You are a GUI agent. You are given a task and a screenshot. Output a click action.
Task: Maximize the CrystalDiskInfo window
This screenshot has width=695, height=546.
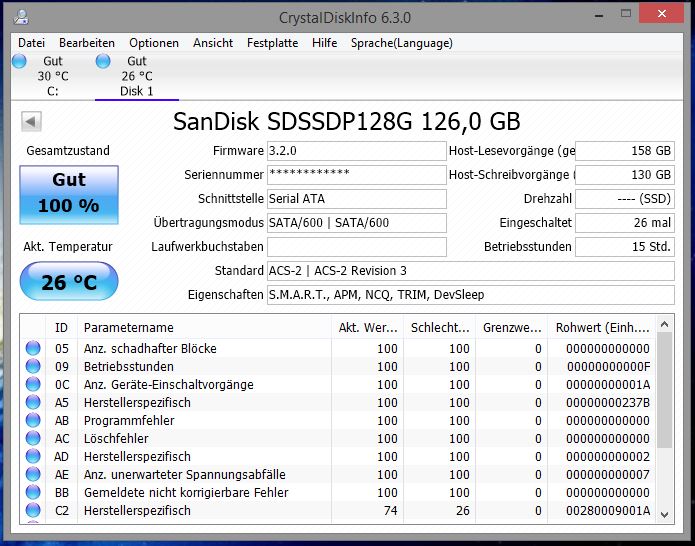(625, 14)
